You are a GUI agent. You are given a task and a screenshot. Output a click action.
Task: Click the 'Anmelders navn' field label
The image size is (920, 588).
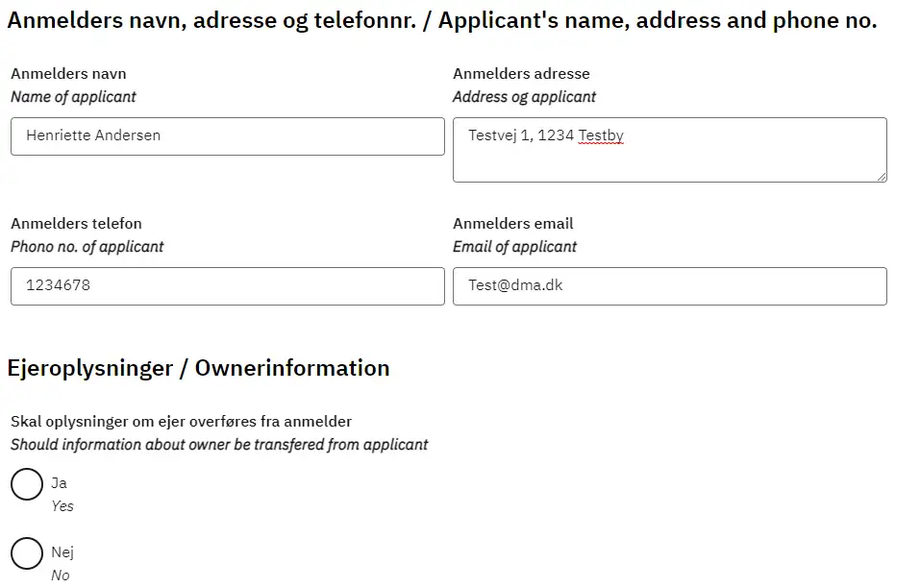click(x=68, y=74)
